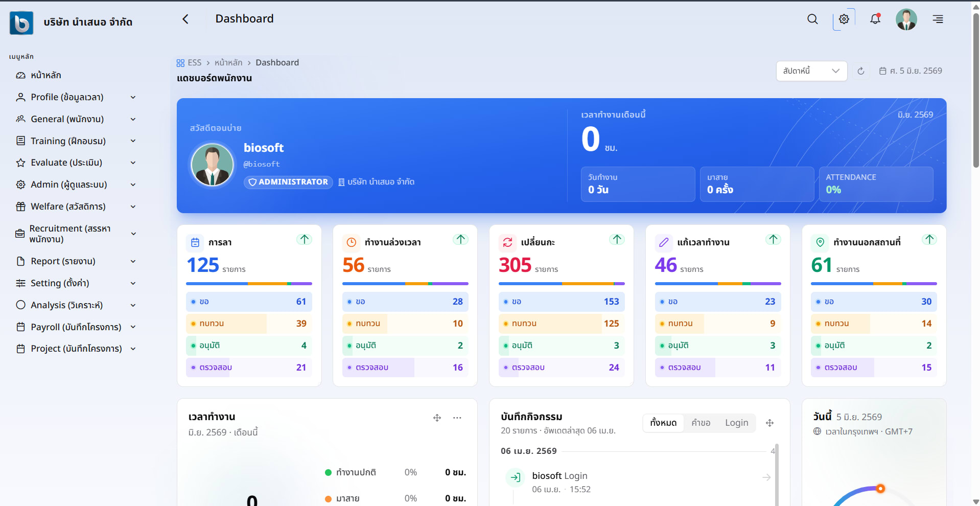Select the ทั้งหมด activity tab
Viewport: 980px width, 506px height.
(663, 423)
